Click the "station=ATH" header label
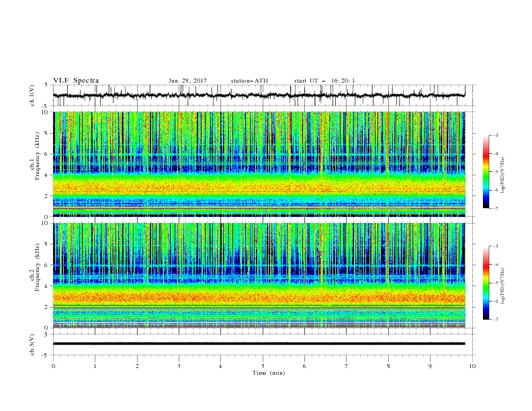The height and width of the screenshot is (411, 532). click(249, 81)
